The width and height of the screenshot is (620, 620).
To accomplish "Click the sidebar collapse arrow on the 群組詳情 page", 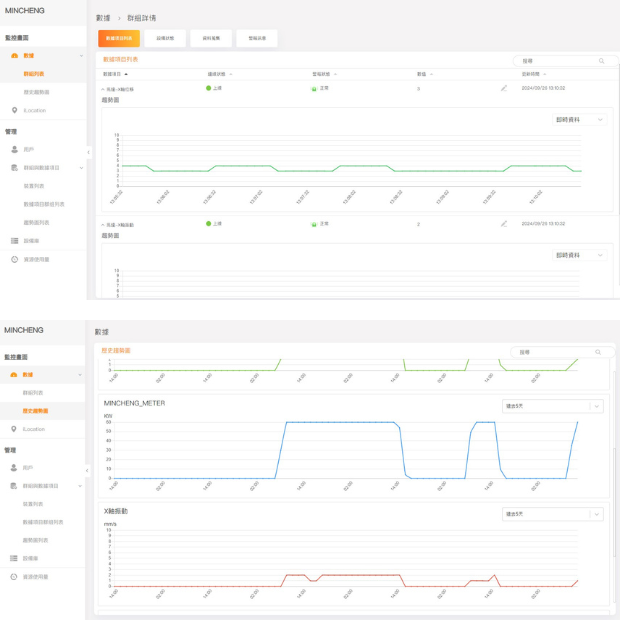I will [89, 152].
